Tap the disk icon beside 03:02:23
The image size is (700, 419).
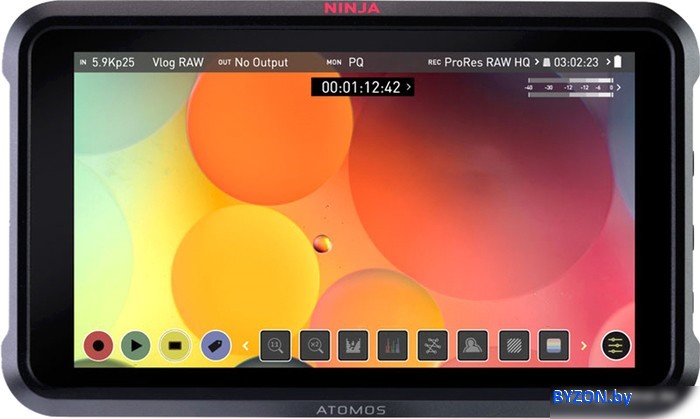pos(546,62)
